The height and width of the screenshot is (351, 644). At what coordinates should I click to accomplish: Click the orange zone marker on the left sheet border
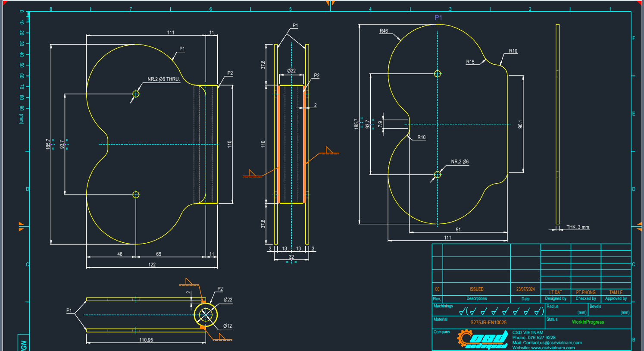coord(22,226)
